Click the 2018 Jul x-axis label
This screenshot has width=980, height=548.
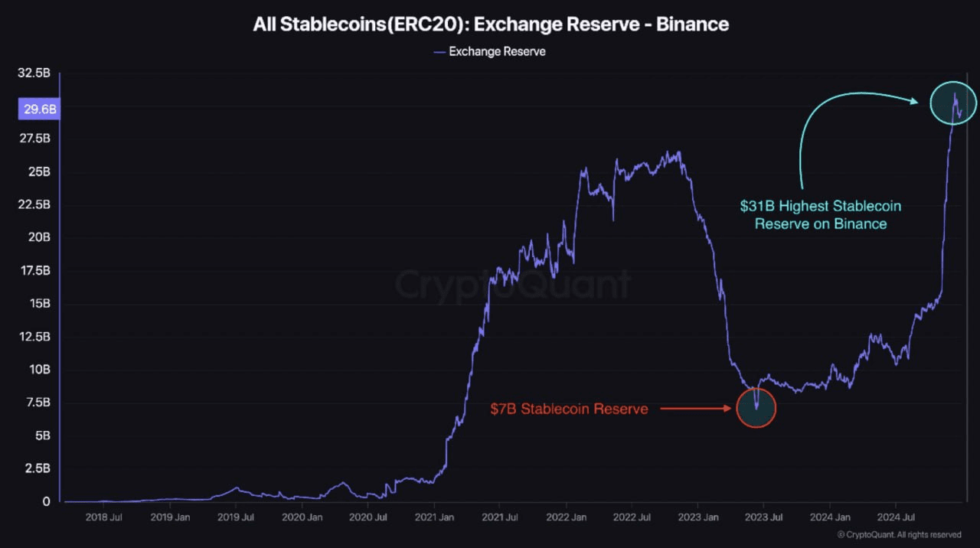(105, 518)
